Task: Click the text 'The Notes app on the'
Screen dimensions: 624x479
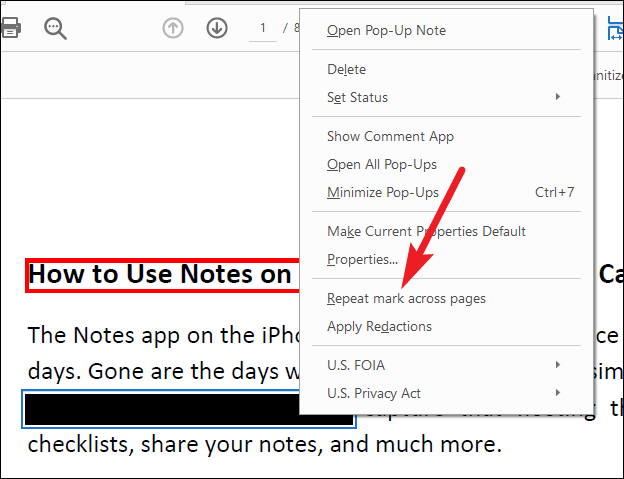Action: click(142, 335)
